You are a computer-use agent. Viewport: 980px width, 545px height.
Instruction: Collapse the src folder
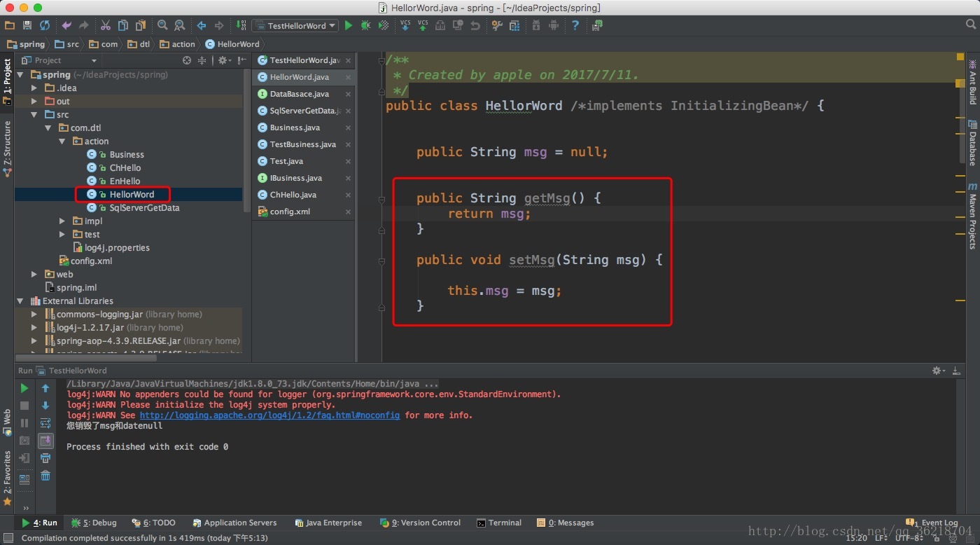coord(34,114)
